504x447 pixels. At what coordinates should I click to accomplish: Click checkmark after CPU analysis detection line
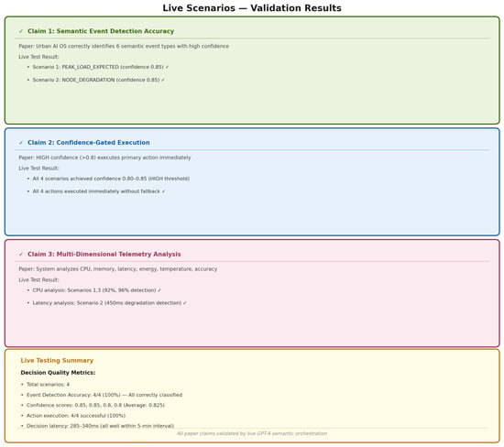point(159,290)
